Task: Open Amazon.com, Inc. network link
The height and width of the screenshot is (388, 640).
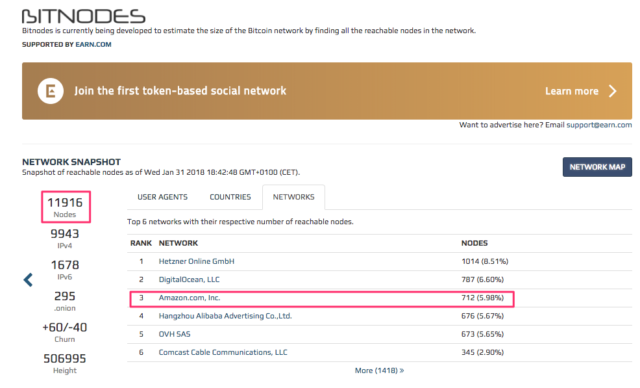Action: pyautogui.click(x=189, y=298)
